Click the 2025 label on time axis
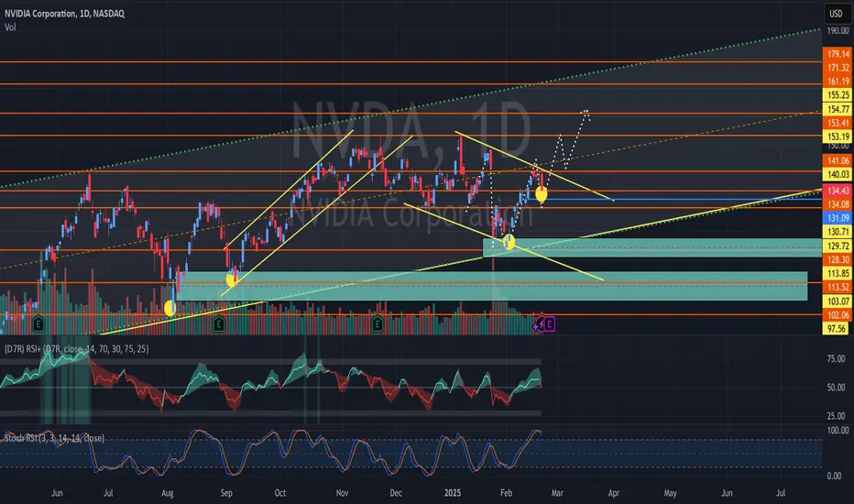The width and height of the screenshot is (854, 504). (x=453, y=493)
